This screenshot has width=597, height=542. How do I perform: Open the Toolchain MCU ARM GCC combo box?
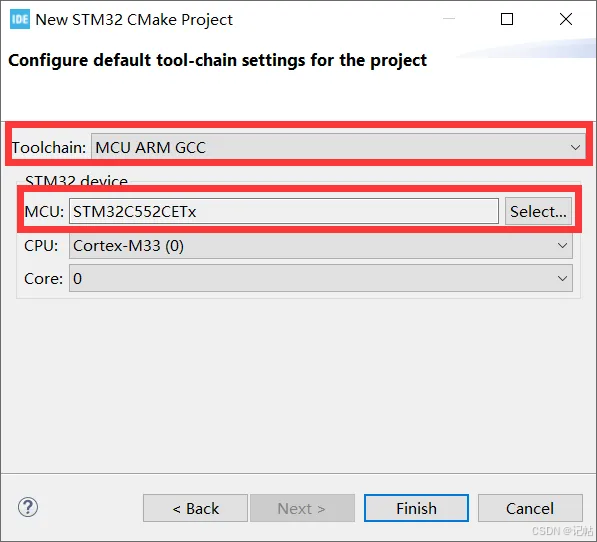(x=338, y=147)
